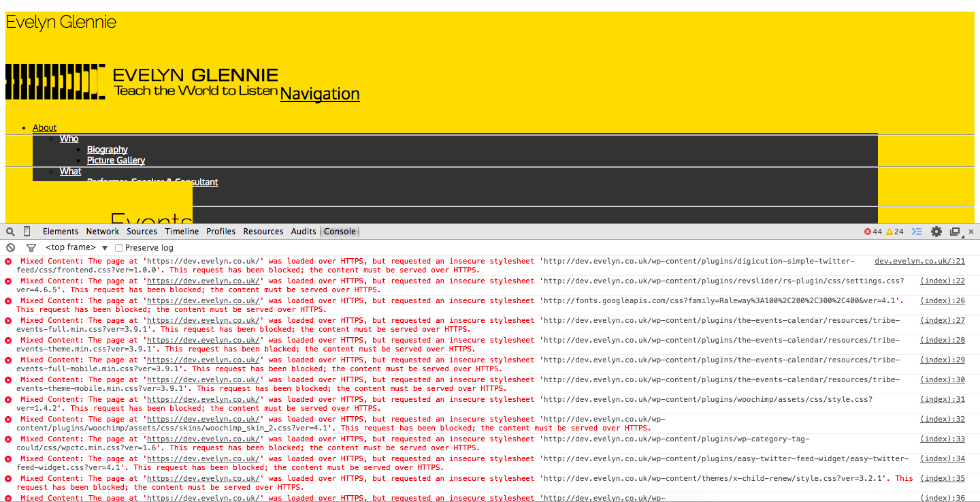The image size is (980, 502).
Task: Open the Sources tab
Action: coord(142,232)
